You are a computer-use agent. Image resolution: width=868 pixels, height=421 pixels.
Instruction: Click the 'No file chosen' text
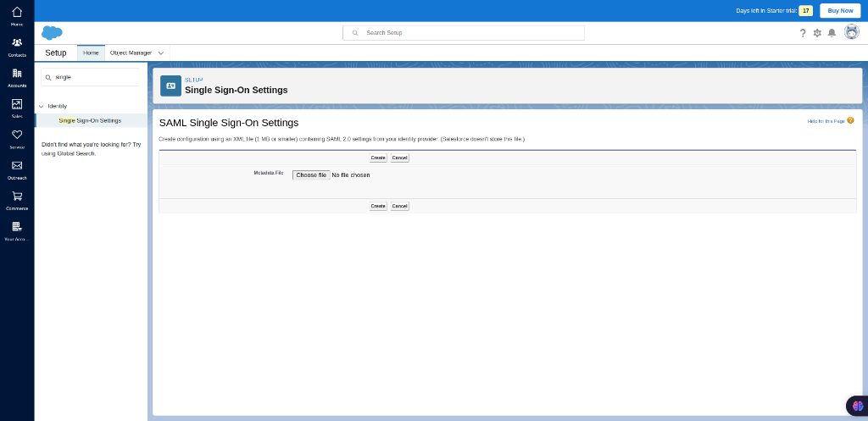(351, 174)
